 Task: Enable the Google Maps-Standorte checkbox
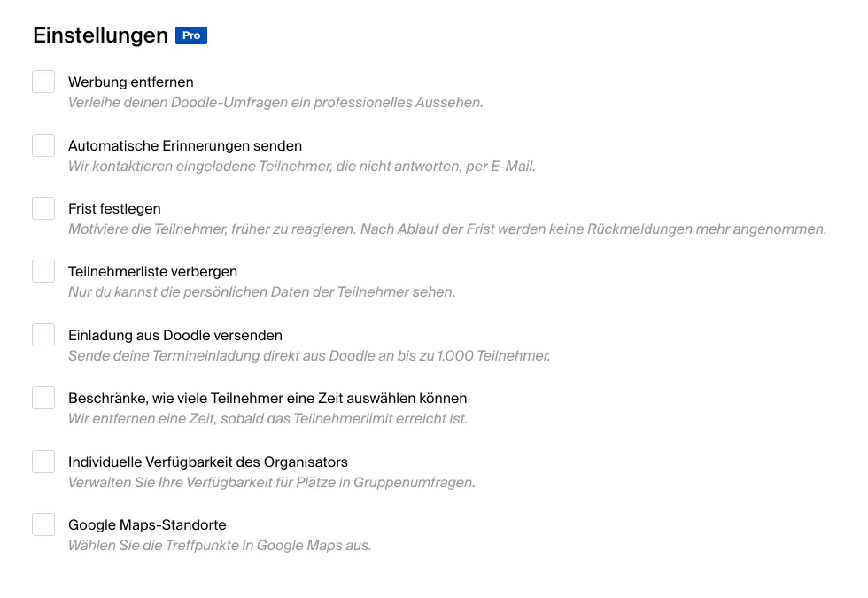click(43, 524)
